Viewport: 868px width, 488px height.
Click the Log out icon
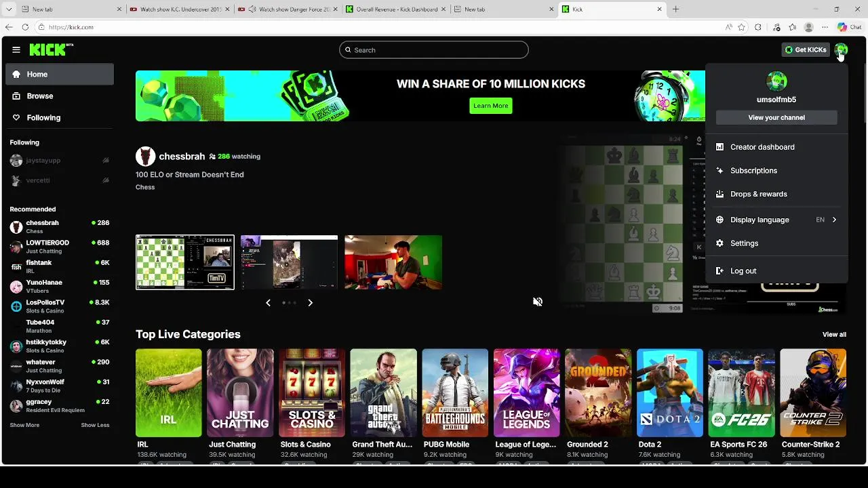pos(719,271)
